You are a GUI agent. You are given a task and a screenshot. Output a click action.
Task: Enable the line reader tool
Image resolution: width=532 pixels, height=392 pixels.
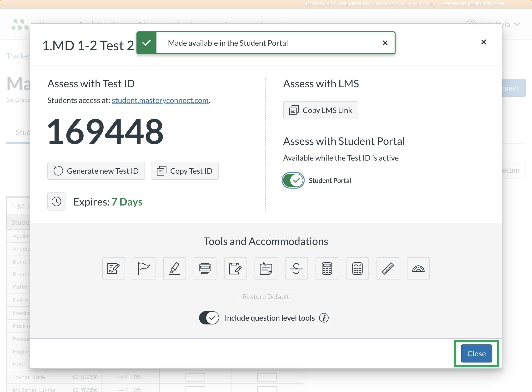[x=205, y=269]
